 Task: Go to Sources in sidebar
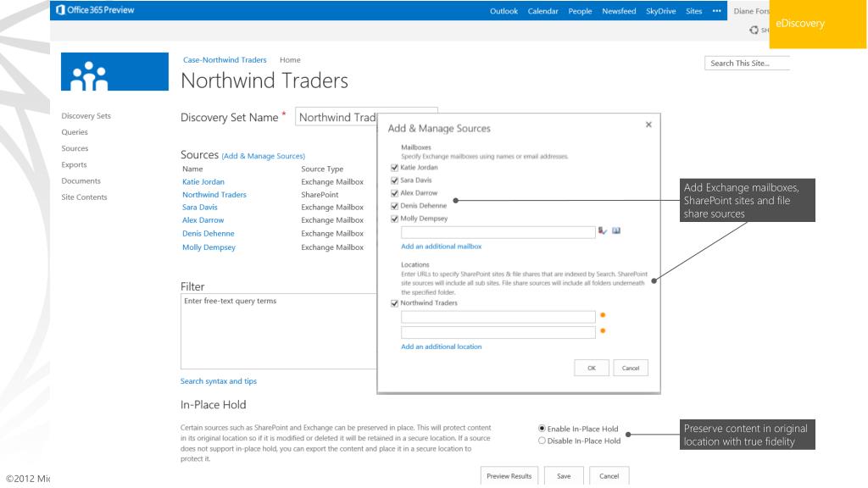point(75,148)
